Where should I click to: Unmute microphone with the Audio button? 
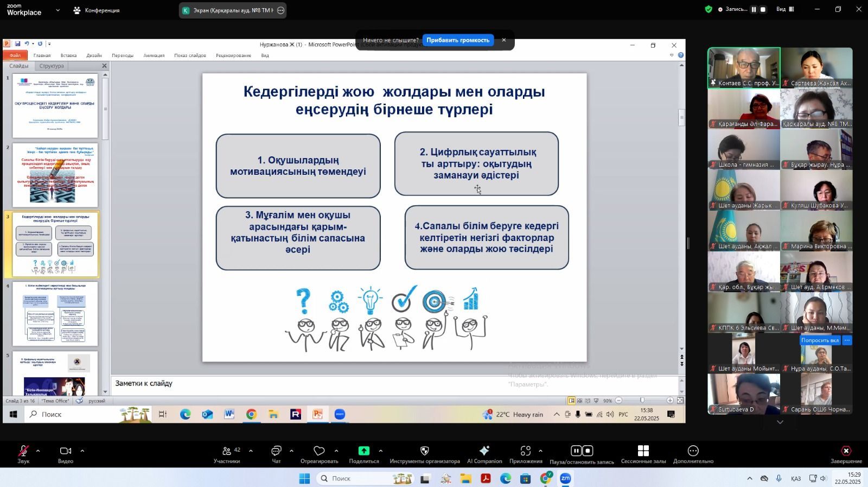[23, 451]
